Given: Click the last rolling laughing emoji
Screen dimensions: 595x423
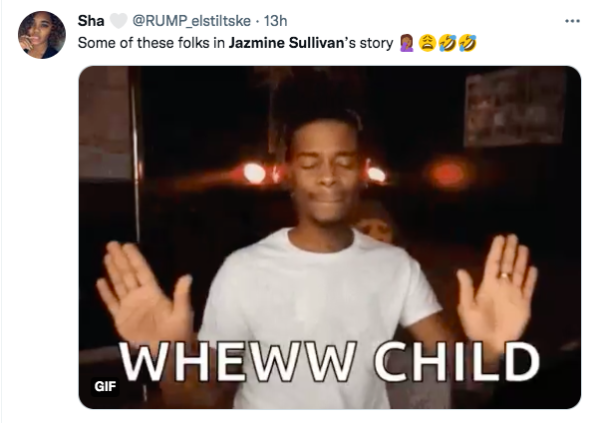Looking at the screenshot, I should pos(468,43).
